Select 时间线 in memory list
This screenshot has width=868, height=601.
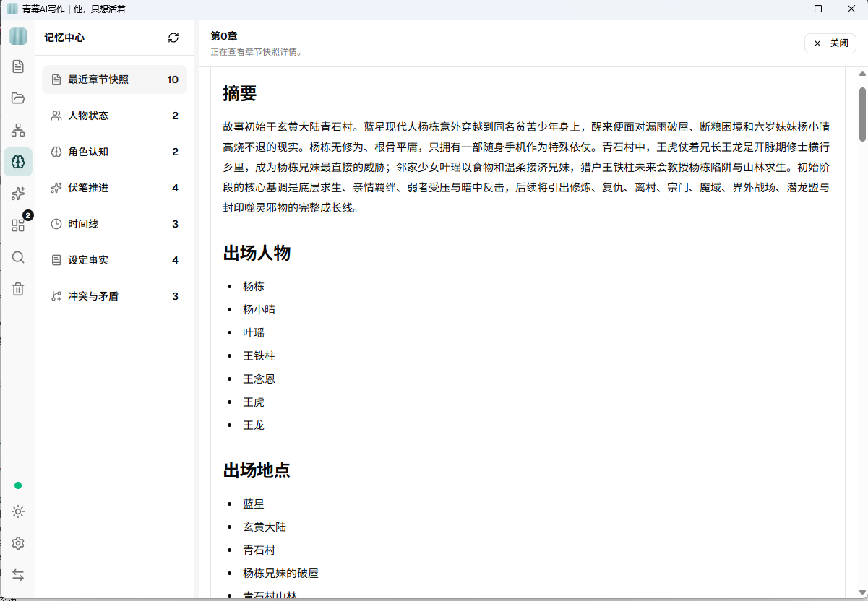pyautogui.click(x=114, y=224)
